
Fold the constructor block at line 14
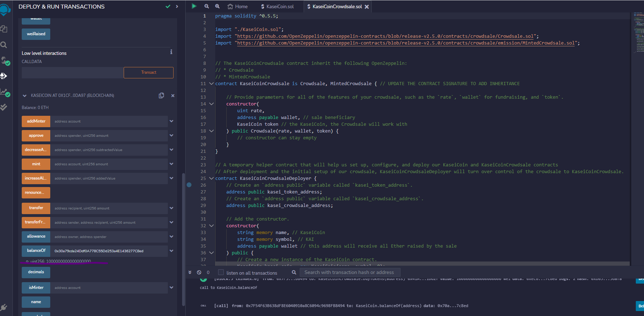211,104
